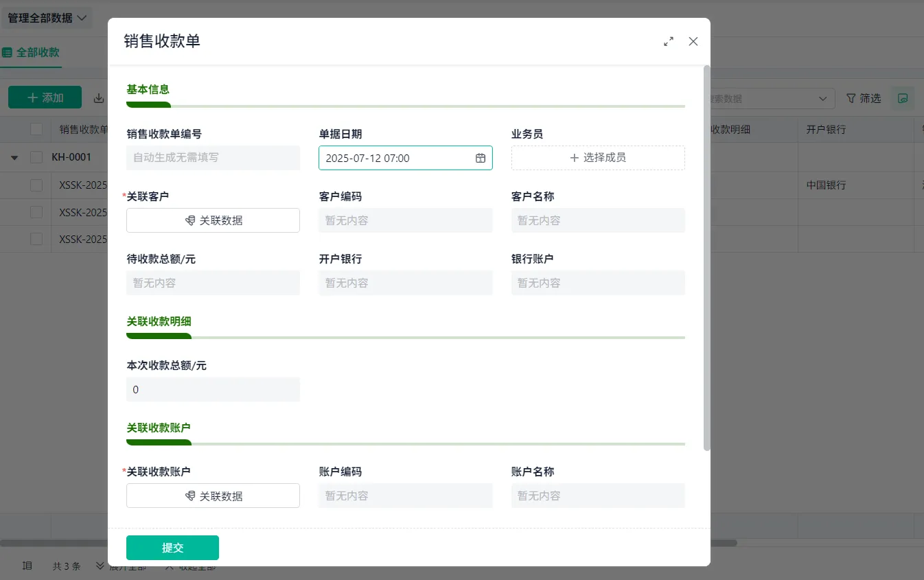Click the green icon right of 筛选
The image size is (924, 580).
click(903, 98)
